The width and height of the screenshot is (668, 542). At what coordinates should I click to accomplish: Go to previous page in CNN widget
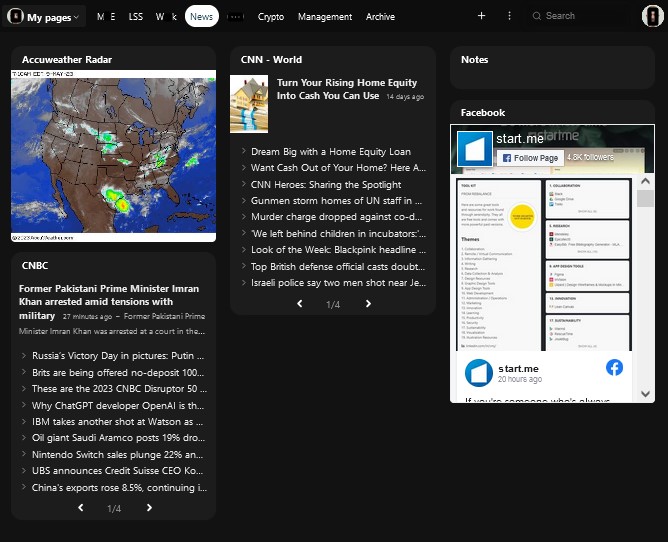[299, 304]
